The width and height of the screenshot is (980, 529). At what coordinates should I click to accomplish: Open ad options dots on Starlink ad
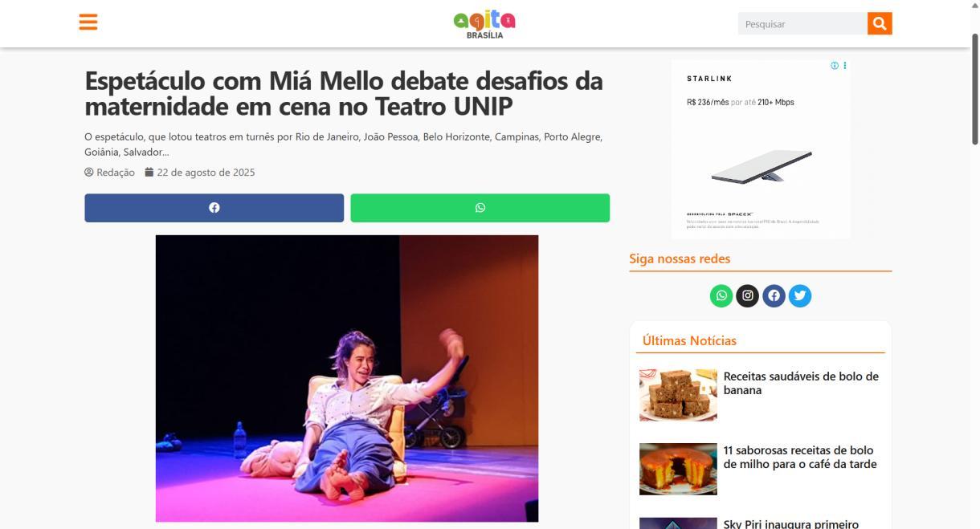pos(844,66)
